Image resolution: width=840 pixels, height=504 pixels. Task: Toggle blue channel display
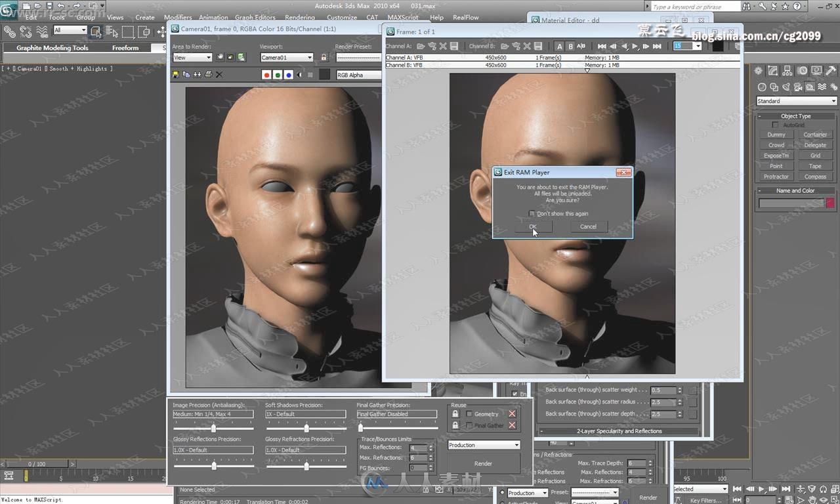tap(289, 75)
